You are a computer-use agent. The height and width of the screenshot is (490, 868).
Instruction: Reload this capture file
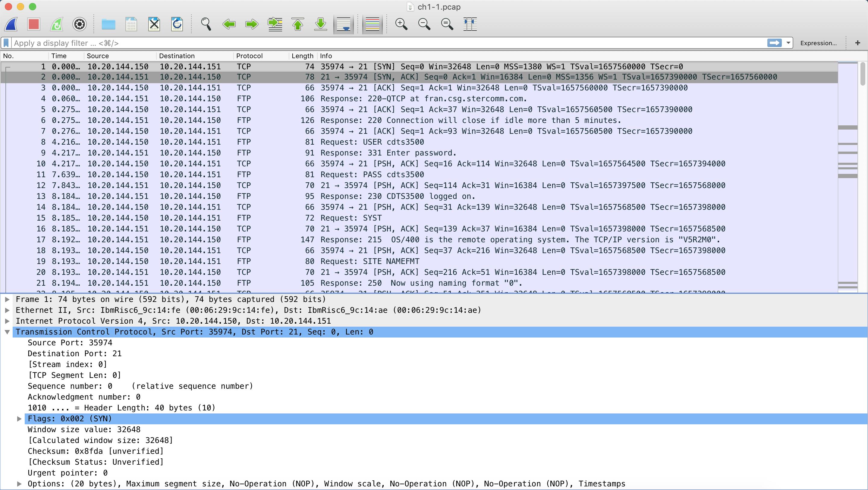(177, 24)
